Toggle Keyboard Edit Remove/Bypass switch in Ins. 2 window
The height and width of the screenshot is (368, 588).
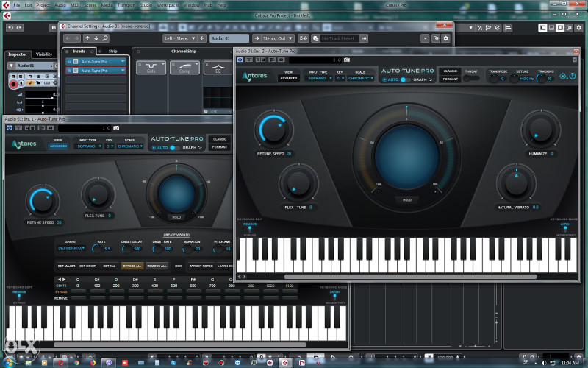[x=250, y=229]
